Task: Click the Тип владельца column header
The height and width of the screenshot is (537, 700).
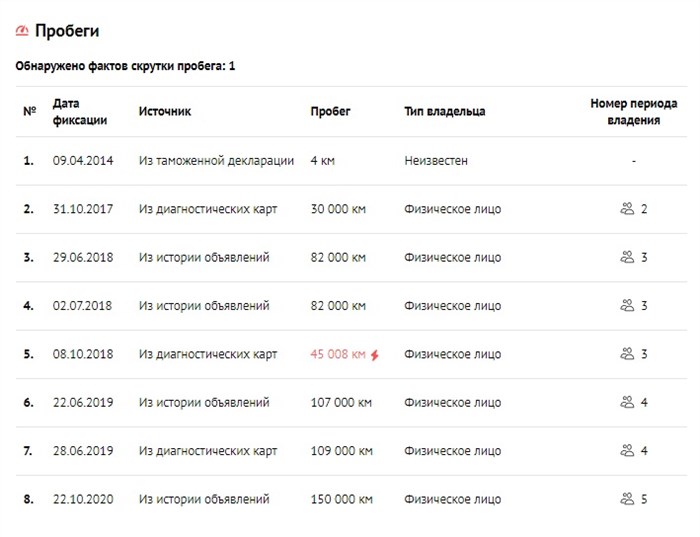Action: pyautogui.click(x=444, y=111)
